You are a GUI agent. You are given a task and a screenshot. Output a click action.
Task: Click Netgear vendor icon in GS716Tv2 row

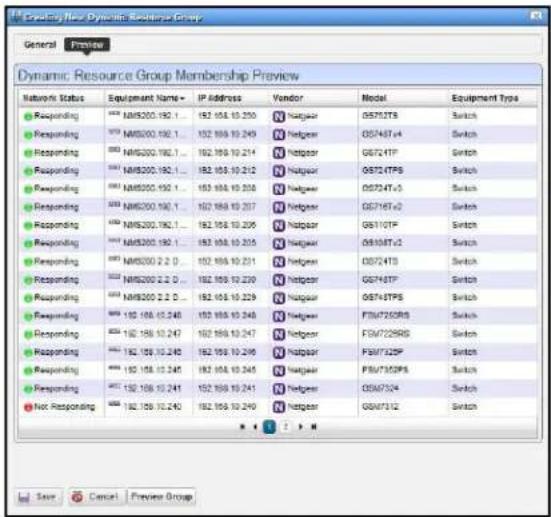pos(279,207)
